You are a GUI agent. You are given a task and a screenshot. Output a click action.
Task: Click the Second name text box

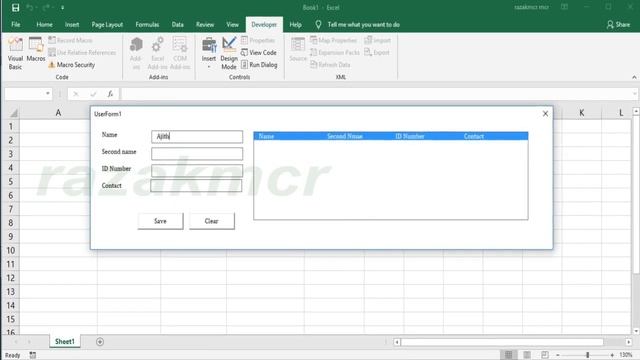tap(197, 153)
